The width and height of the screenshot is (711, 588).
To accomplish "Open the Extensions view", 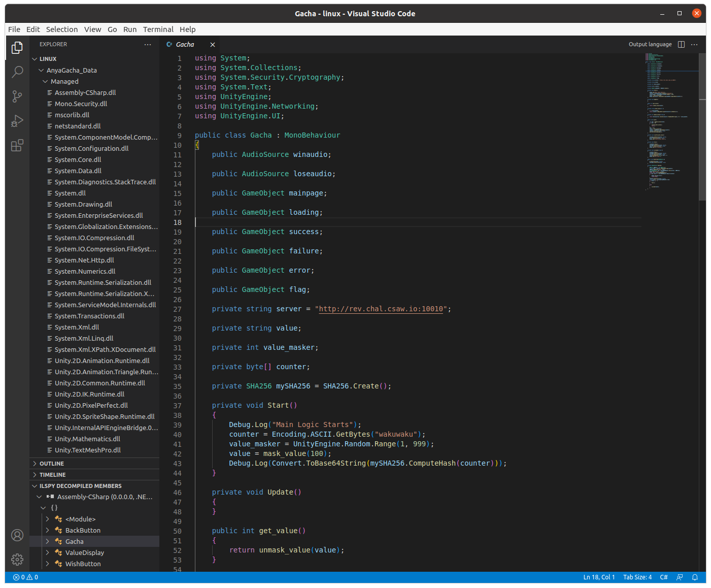I will [17, 146].
